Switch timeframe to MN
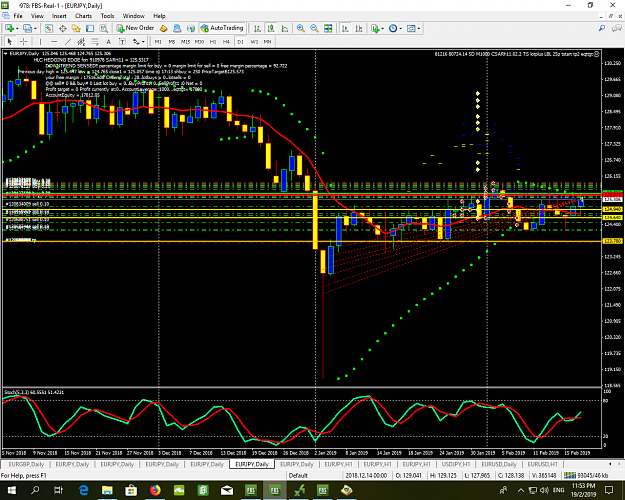Image resolution: width=625 pixels, height=500 pixels. pos(268,41)
